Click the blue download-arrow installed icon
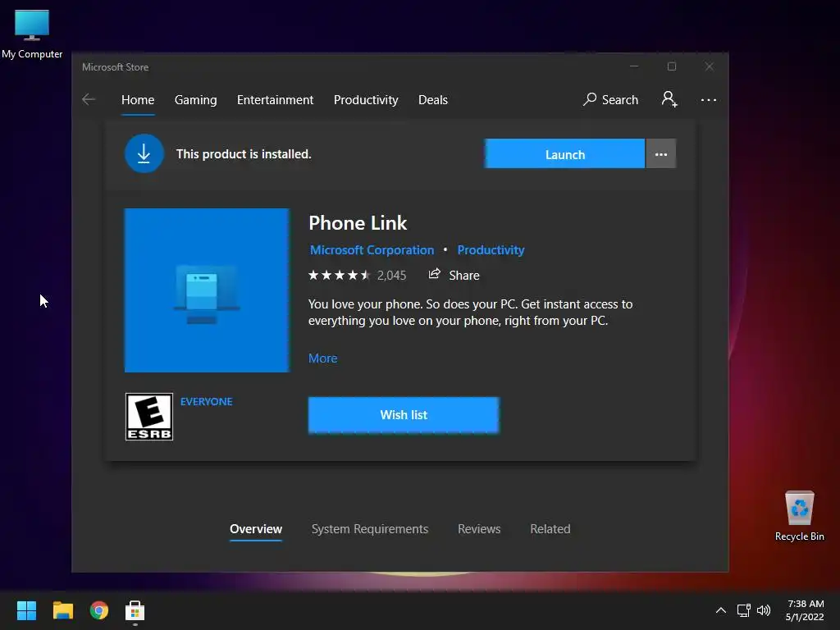This screenshot has height=630, width=840. 144,153
